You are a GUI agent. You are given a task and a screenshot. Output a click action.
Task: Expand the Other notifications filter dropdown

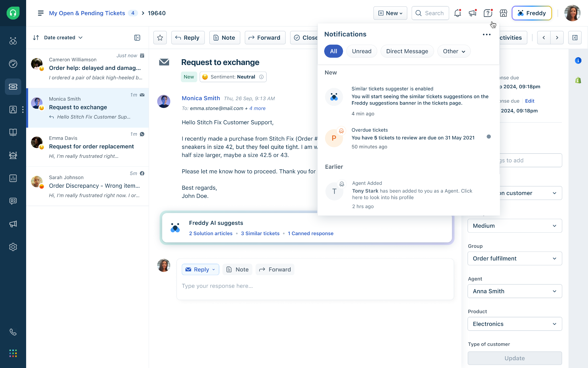pos(454,51)
